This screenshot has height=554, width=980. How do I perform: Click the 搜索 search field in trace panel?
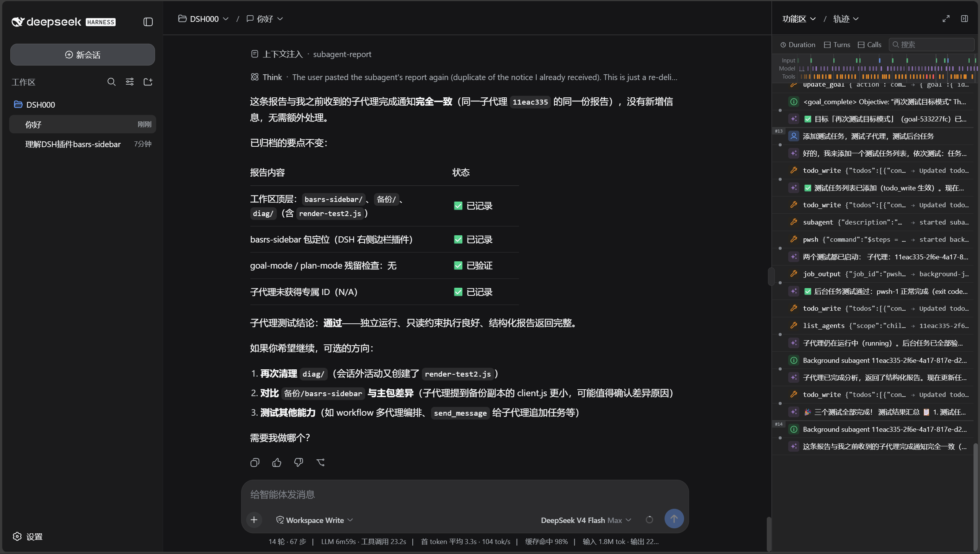[932, 45]
